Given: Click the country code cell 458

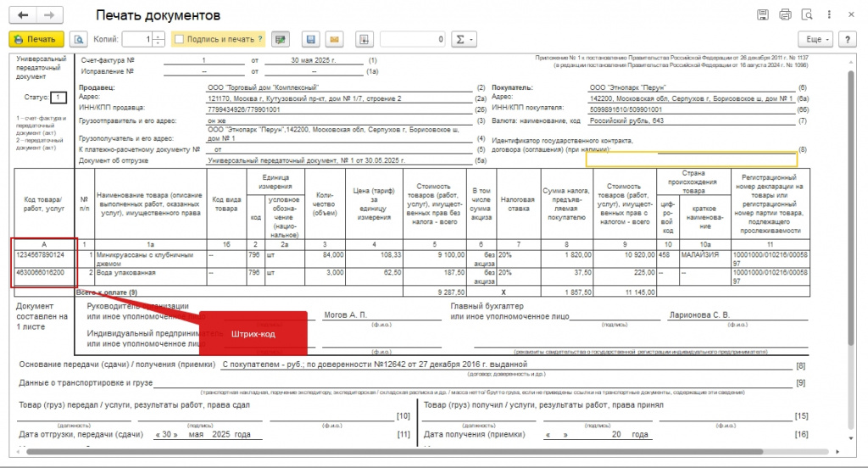Looking at the screenshot, I should [x=668, y=259].
